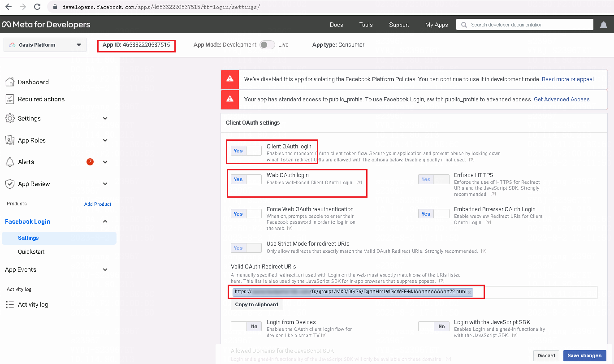Expand the App Roles sidebar section
Screen dimensions: 614x364
point(105,140)
